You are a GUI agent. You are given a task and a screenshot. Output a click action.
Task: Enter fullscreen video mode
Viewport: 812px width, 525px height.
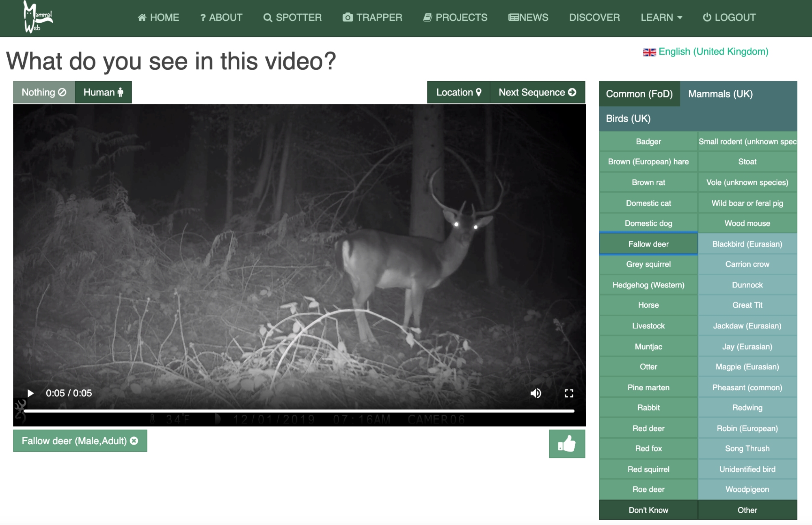pyautogui.click(x=569, y=393)
